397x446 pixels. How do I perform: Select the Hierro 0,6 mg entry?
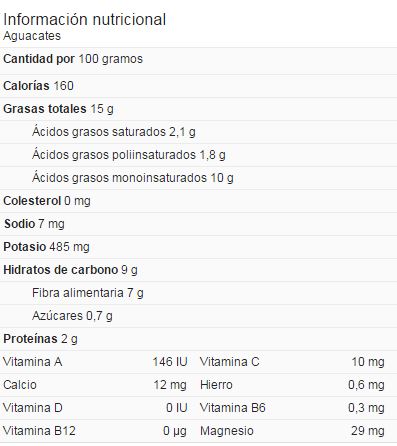point(292,385)
